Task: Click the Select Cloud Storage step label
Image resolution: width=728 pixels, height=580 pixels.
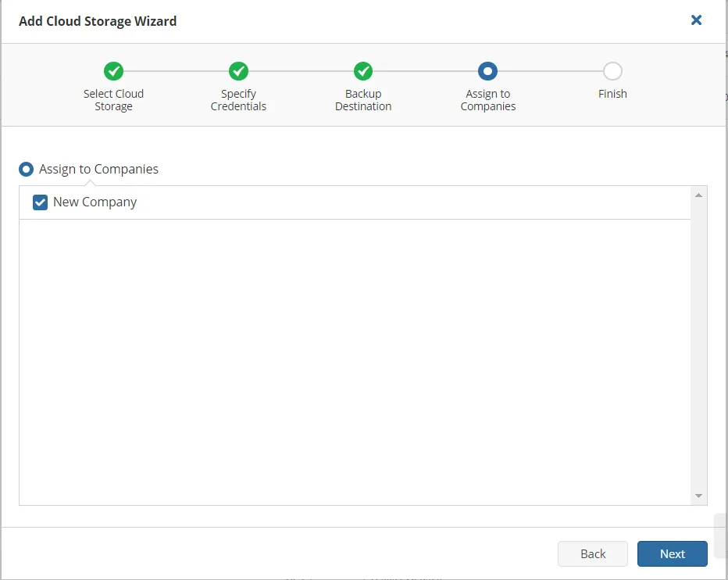Action: pyautogui.click(x=114, y=100)
